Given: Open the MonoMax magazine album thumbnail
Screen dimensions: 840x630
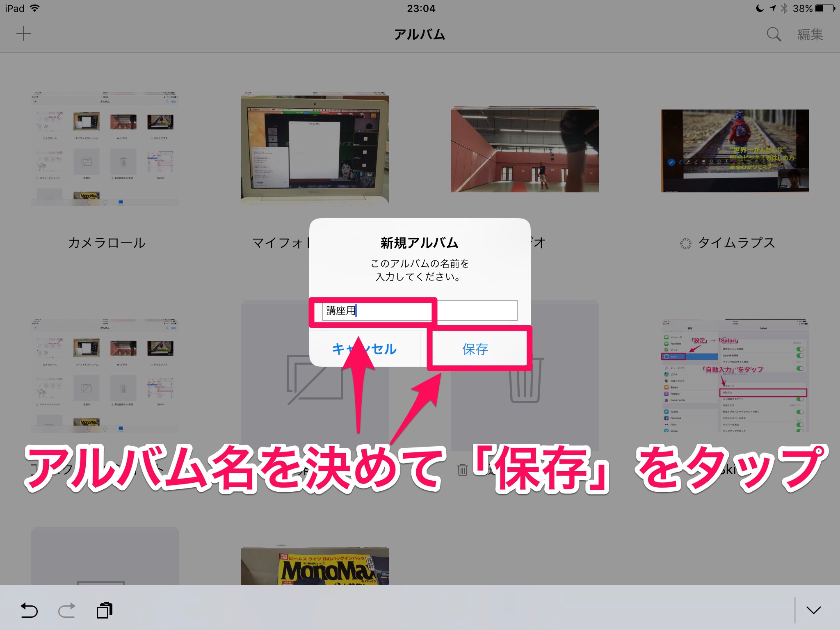Looking at the screenshot, I should pos(315,566).
